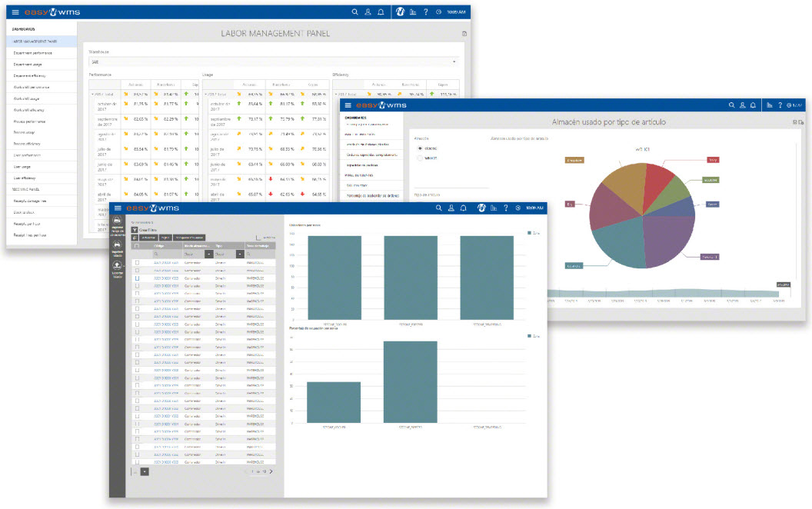Open the hamburger menu in Labor Management window
The width and height of the screenshot is (812, 509).
[15, 12]
